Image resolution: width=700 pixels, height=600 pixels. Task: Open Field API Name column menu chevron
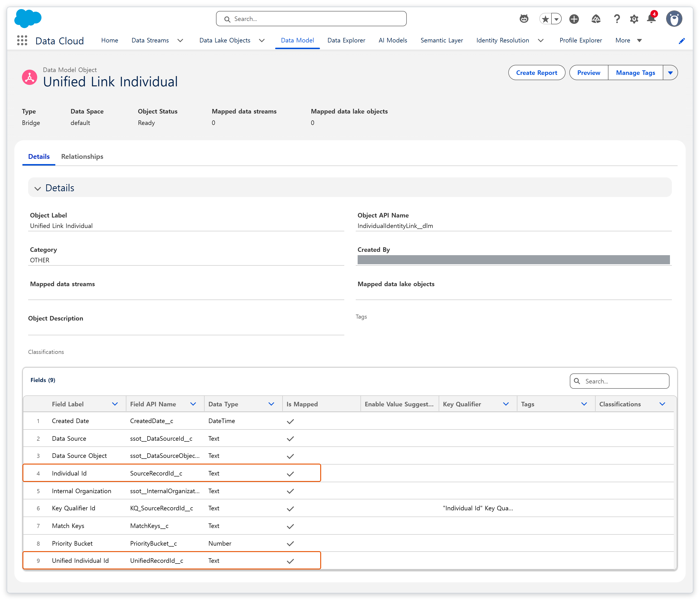pos(193,404)
